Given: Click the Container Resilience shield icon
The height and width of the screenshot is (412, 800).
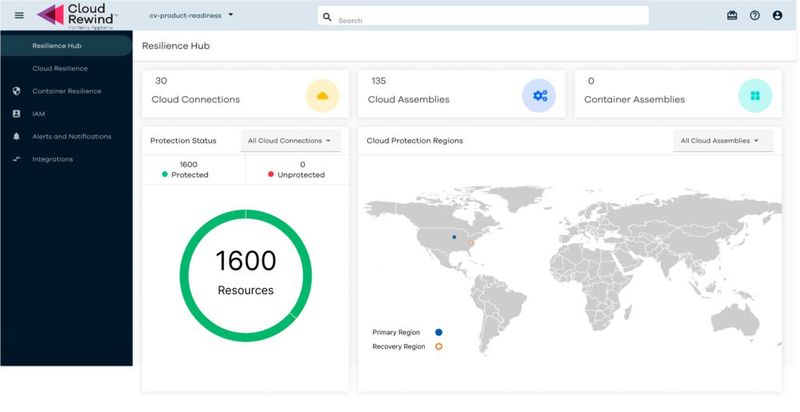Looking at the screenshot, I should click(16, 91).
